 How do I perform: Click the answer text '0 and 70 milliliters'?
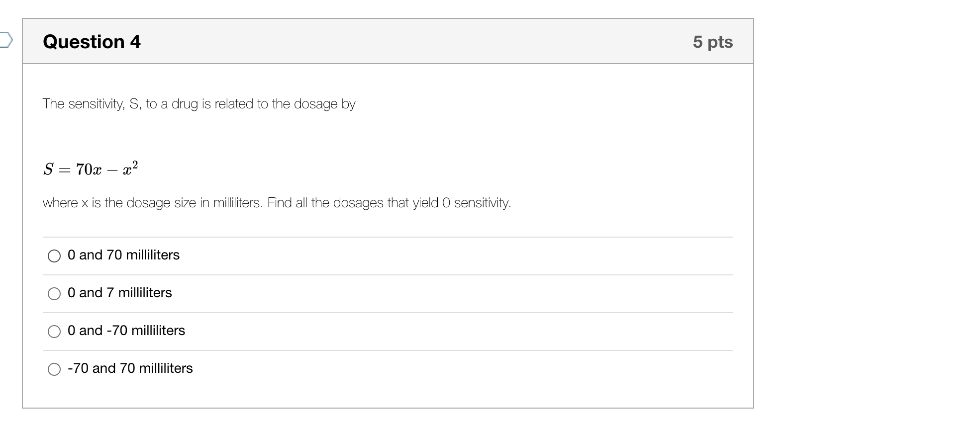click(123, 255)
